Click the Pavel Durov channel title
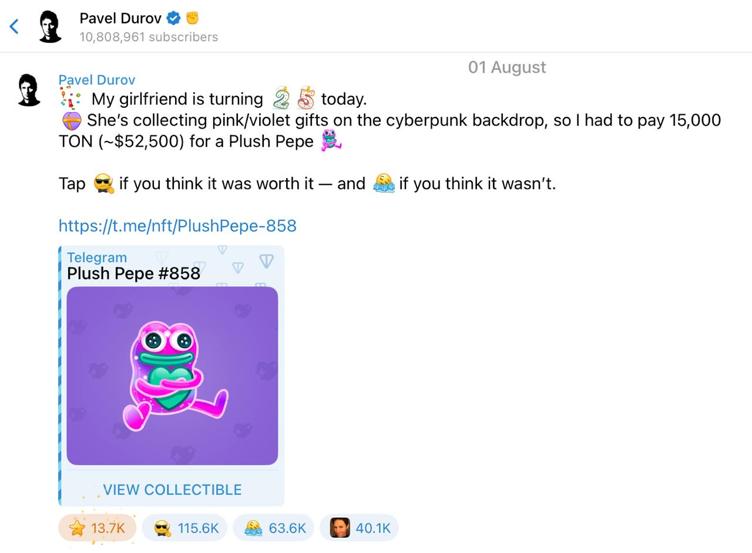Image resolution: width=752 pixels, height=553 pixels. coord(120,18)
